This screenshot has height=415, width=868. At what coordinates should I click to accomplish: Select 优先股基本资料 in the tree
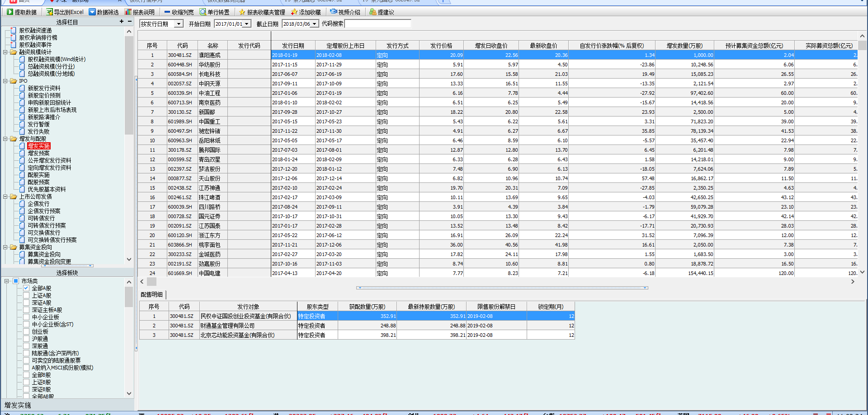tap(47, 189)
